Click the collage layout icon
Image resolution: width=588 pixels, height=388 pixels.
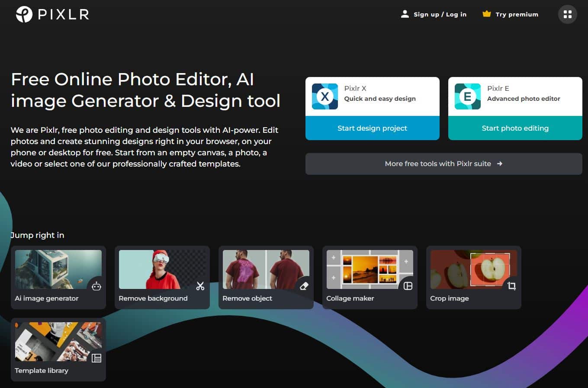point(408,286)
